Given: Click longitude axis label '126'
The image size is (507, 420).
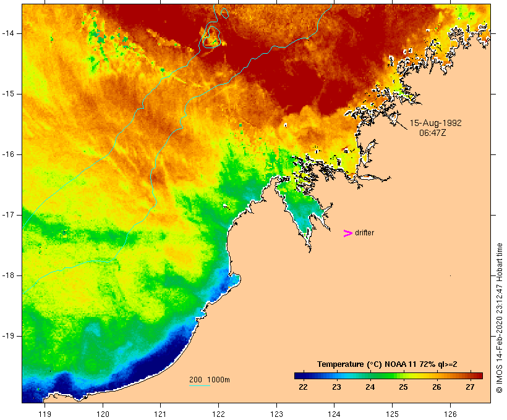Looking at the screenshot, I should pos(450,414).
